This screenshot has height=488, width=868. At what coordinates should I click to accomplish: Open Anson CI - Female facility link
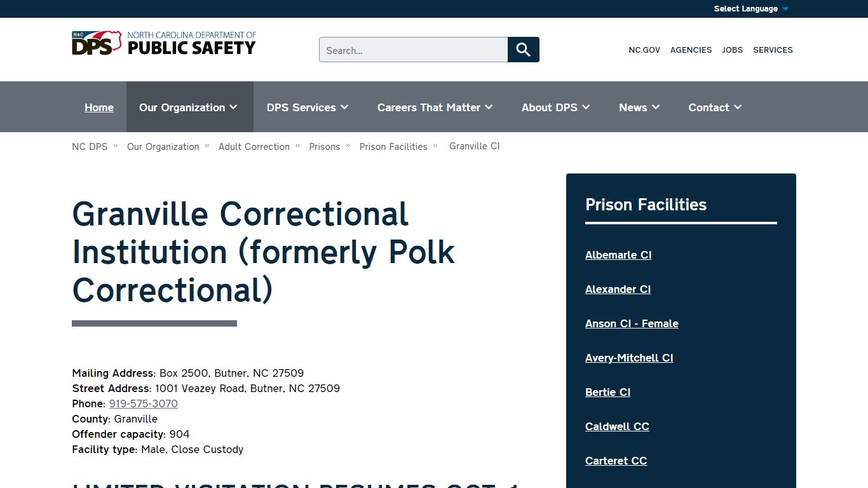pyautogui.click(x=632, y=323)
